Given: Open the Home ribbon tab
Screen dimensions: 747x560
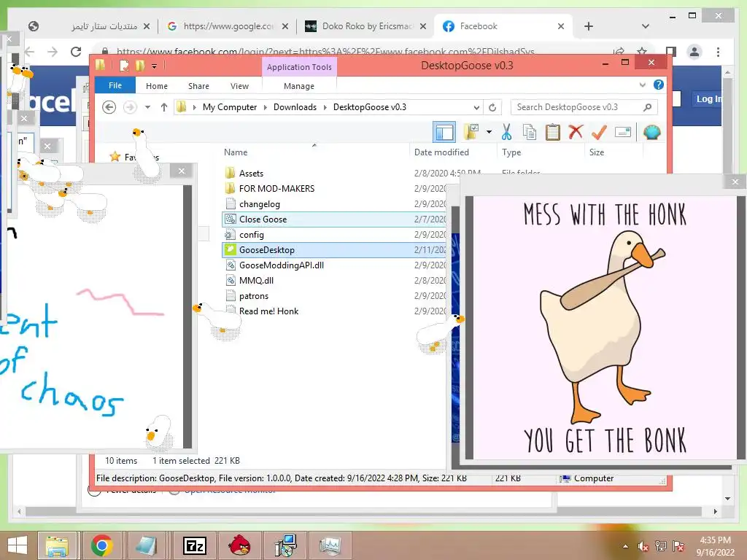Looking at the screenshot, I should [157, 86].
